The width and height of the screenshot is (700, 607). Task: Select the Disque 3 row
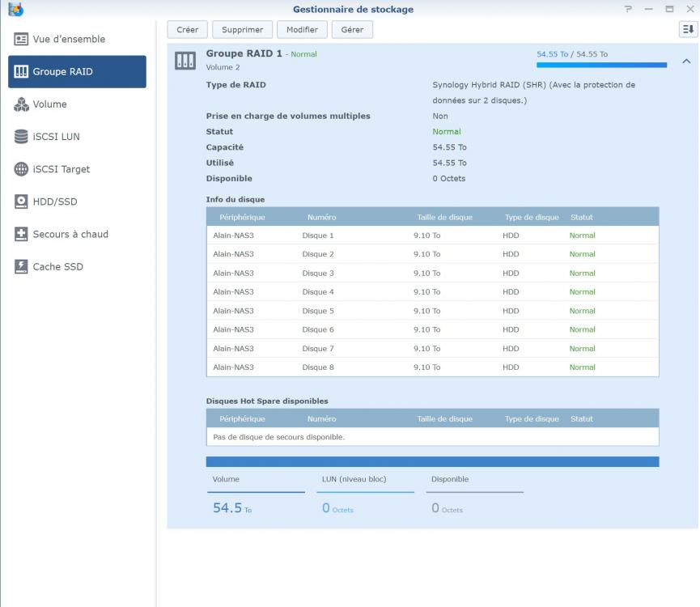(x=432, y=274)
